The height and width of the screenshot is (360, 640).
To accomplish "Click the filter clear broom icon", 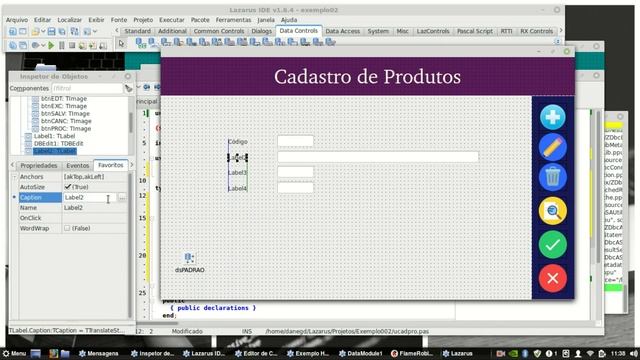I will [129, 88].
